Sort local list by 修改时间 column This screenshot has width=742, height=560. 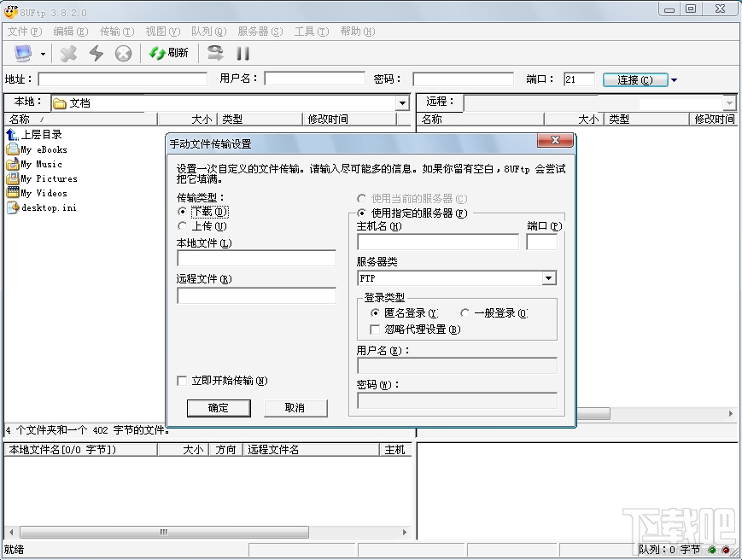pyautogui.click(x=349, y=120)
